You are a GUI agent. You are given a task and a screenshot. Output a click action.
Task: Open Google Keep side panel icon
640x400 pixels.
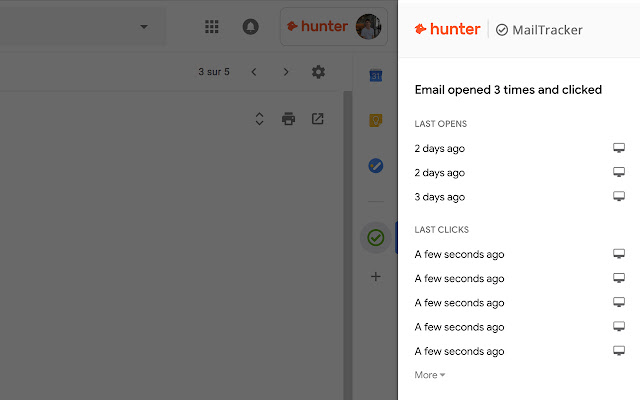coord(376,120)
